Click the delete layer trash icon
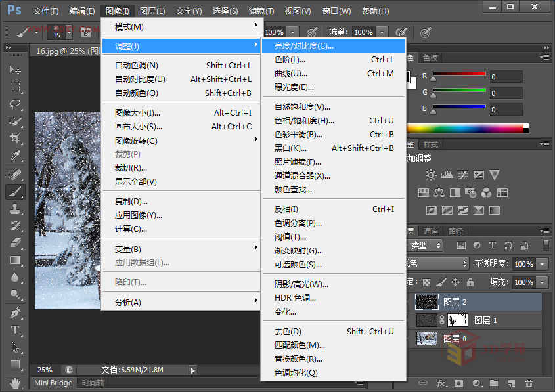Viewport: 555px width, 392px height. point(529,383)
